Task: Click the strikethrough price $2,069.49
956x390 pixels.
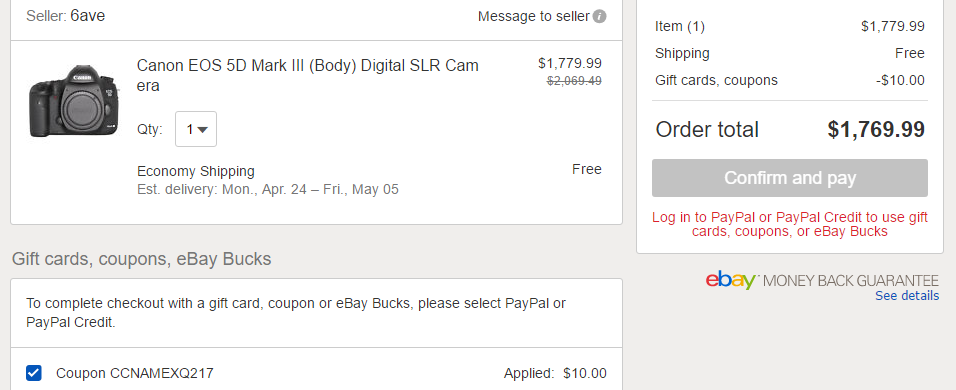Action: point(574,80)
